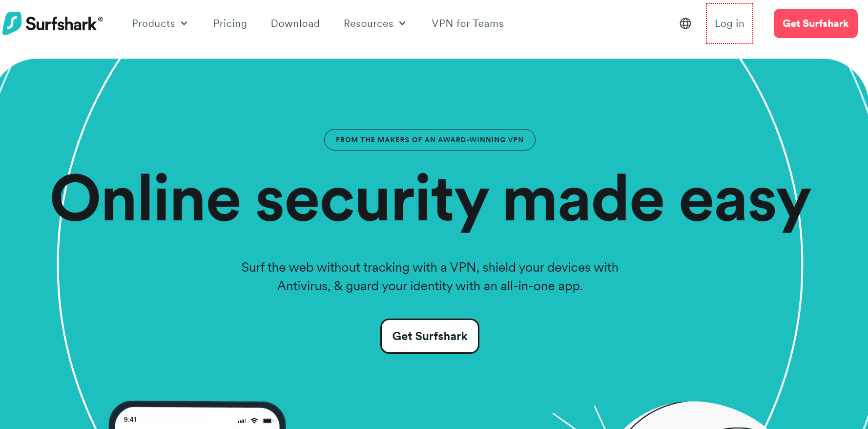Click the phone mockup image
The image size is (868, 429).
click(x=197, y=415)
